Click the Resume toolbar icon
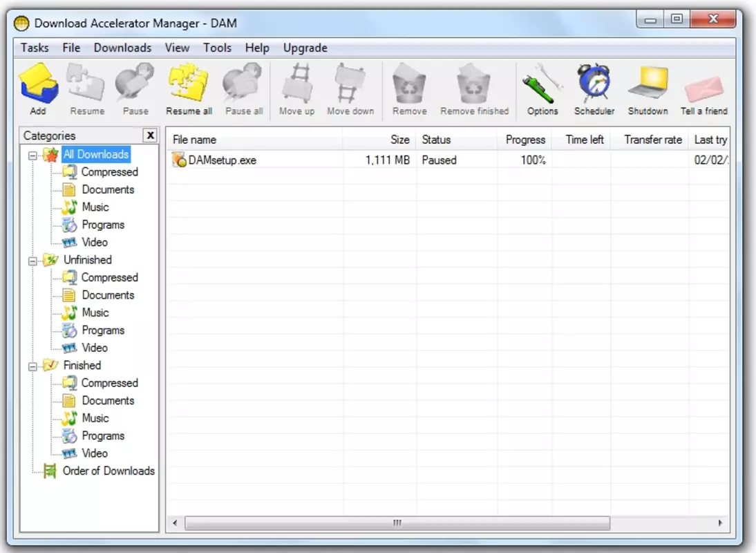 (86, 83)
